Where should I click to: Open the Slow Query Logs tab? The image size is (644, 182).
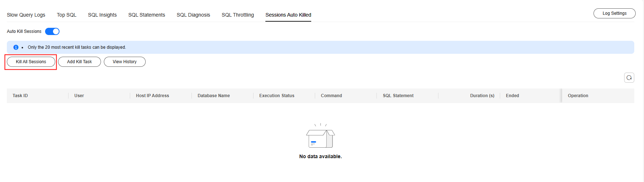point(26,15)
